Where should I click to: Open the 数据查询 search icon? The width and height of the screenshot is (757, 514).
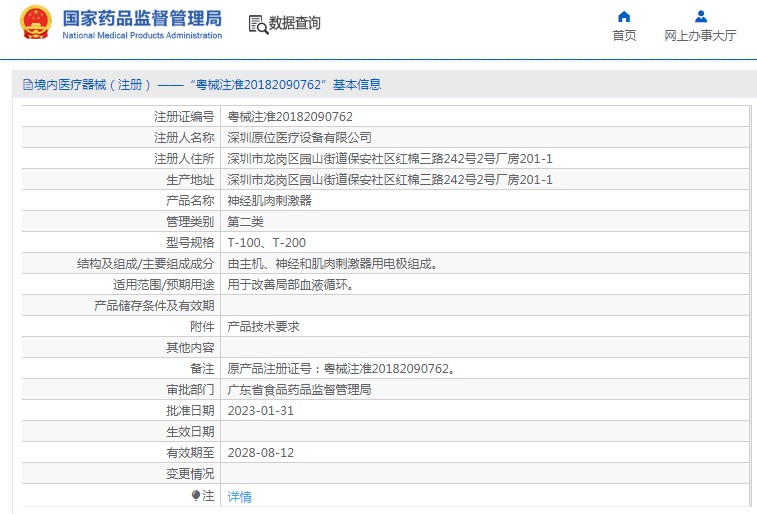point(258,24)
